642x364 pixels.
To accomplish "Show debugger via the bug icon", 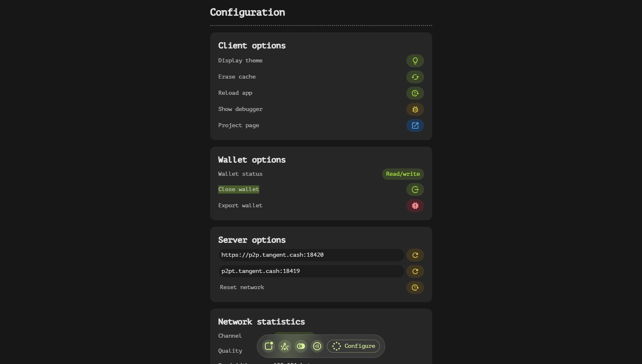I will pos(415,109).
